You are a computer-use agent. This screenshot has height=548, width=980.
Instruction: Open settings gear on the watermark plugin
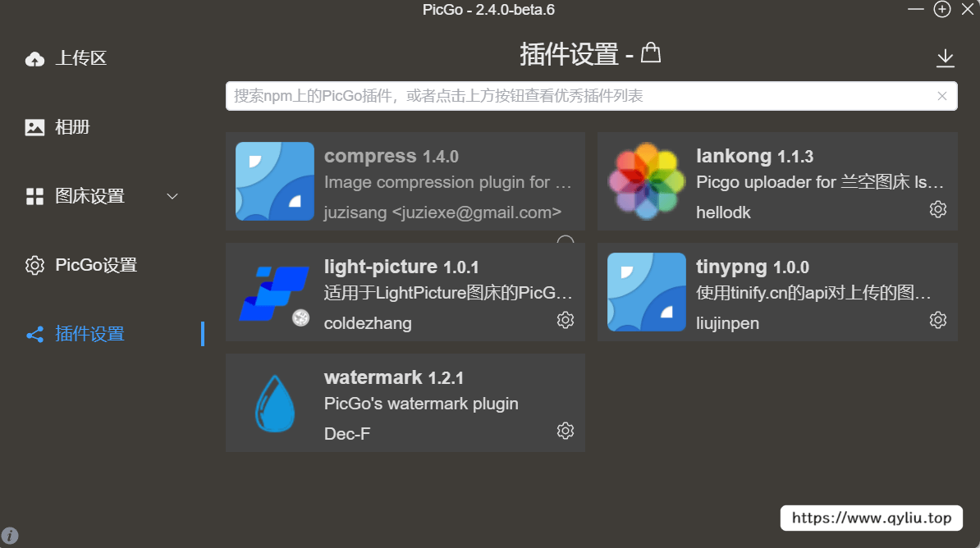565,430
